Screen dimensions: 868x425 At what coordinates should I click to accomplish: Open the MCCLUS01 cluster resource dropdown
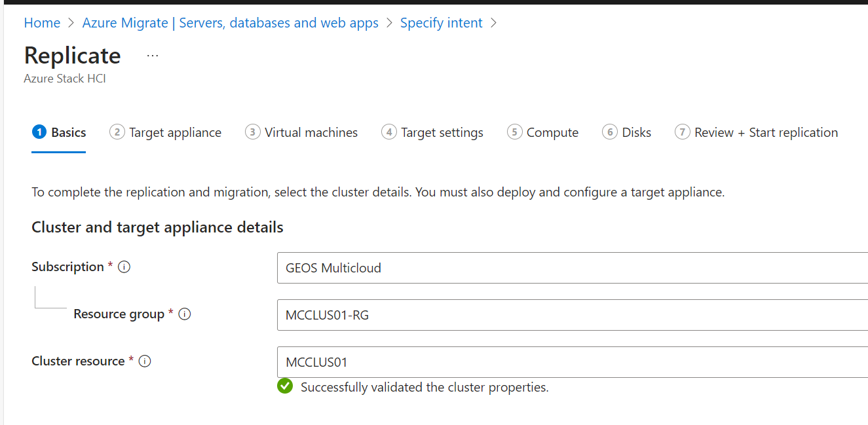(570, 361)
